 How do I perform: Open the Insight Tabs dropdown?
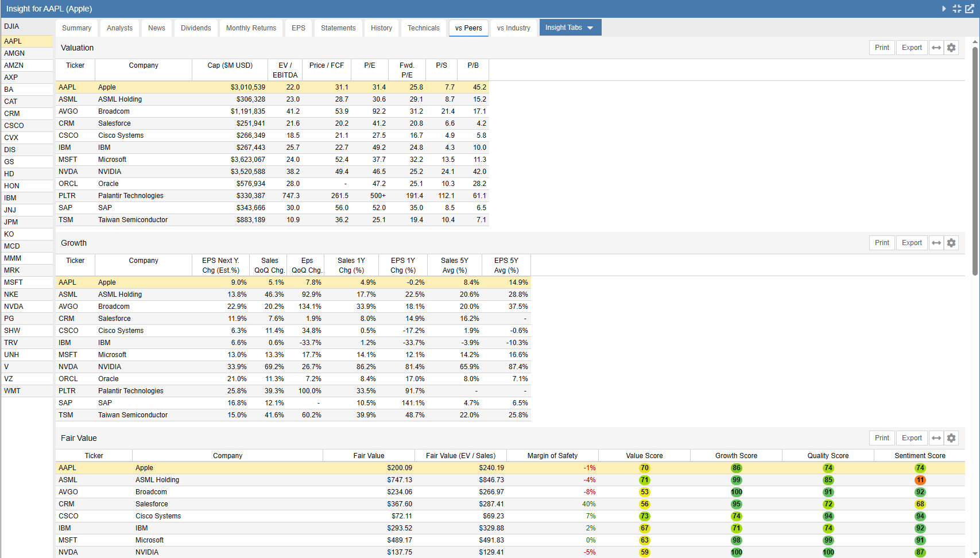[570, 28]
